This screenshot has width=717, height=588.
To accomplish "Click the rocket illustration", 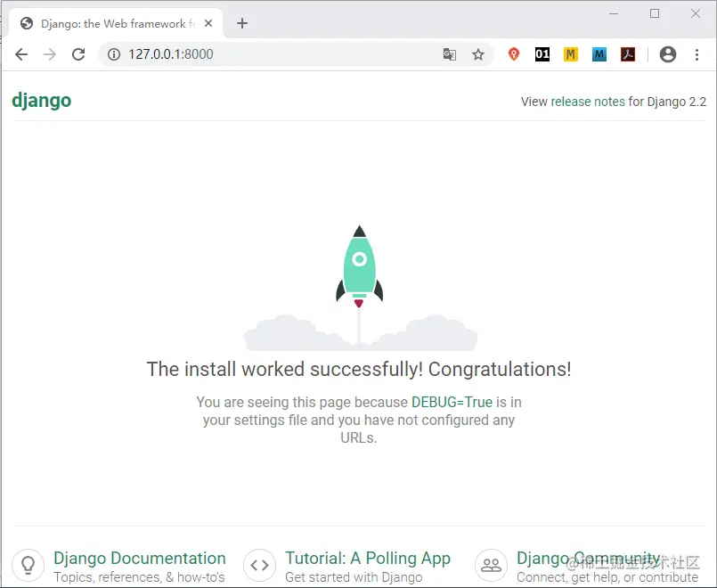I will click(x=360, y=288).
